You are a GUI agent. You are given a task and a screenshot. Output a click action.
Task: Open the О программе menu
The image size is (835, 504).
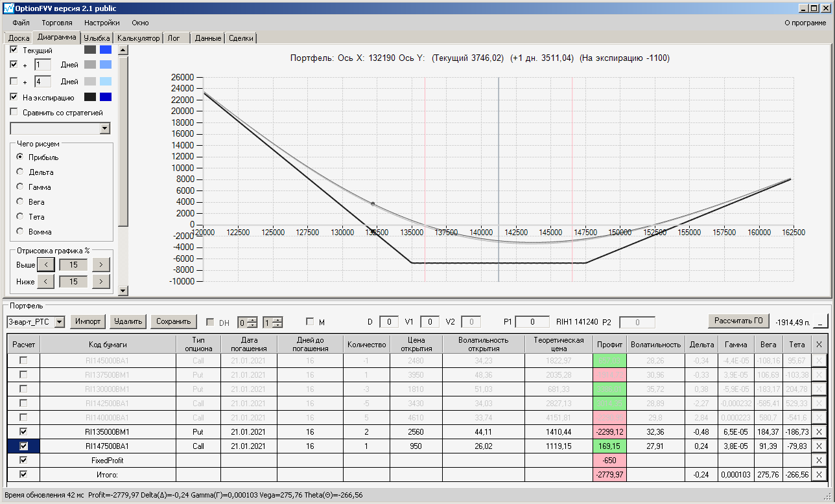pyautogui.click(x=805, y=23)
